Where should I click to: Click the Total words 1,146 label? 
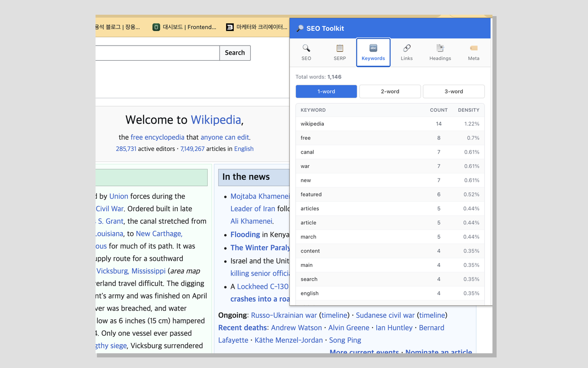[x=318, y=77]
